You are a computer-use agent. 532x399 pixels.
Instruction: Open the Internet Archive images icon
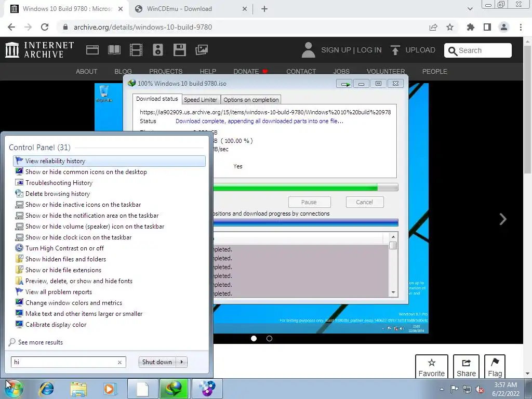(x=202, y=50)
